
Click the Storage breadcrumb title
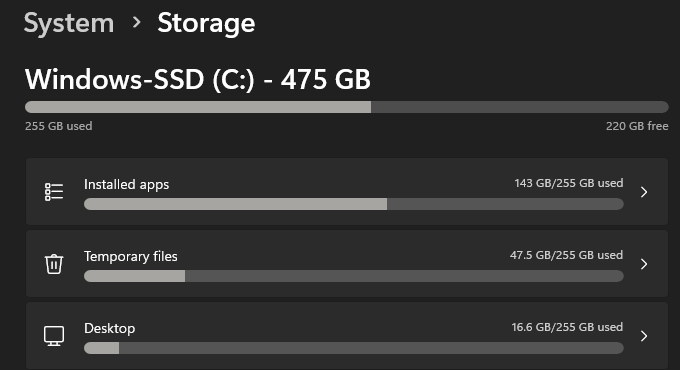pos(206,23)
